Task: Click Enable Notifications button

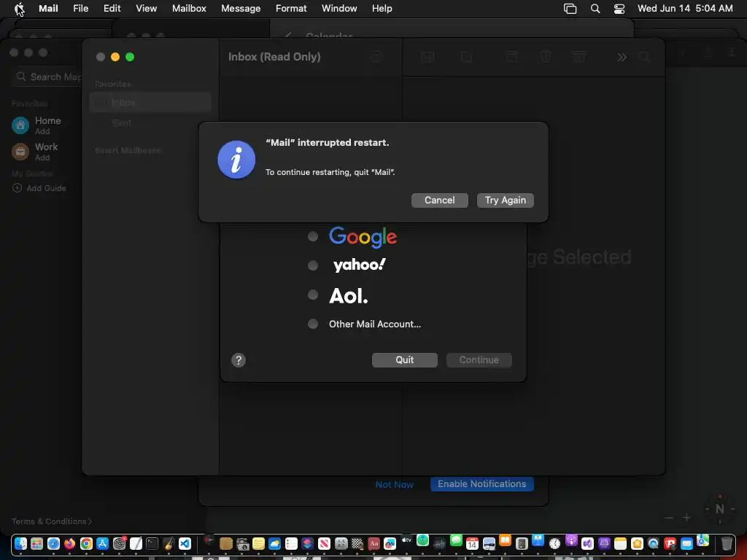Action: pos(481,484)
